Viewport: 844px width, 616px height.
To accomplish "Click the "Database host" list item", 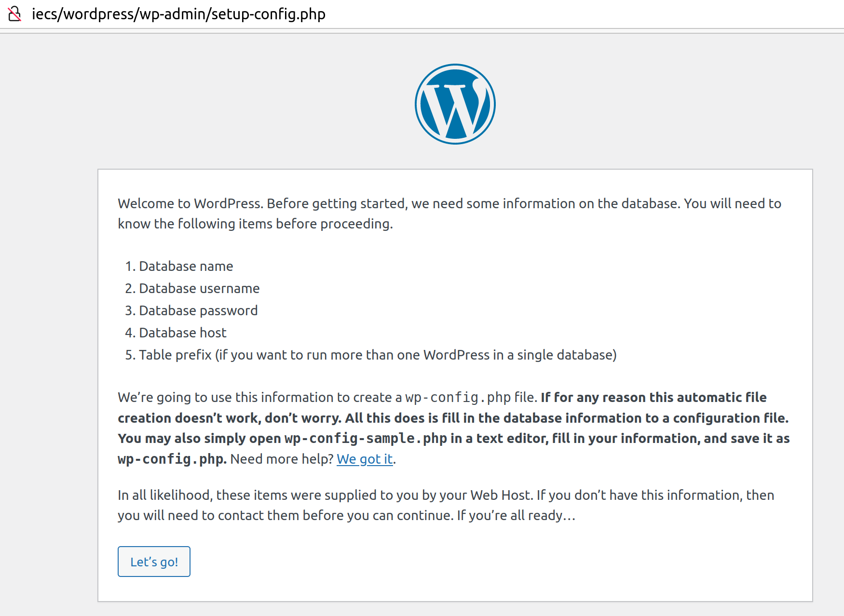I will pyautogui.click(x=182, y=333).
